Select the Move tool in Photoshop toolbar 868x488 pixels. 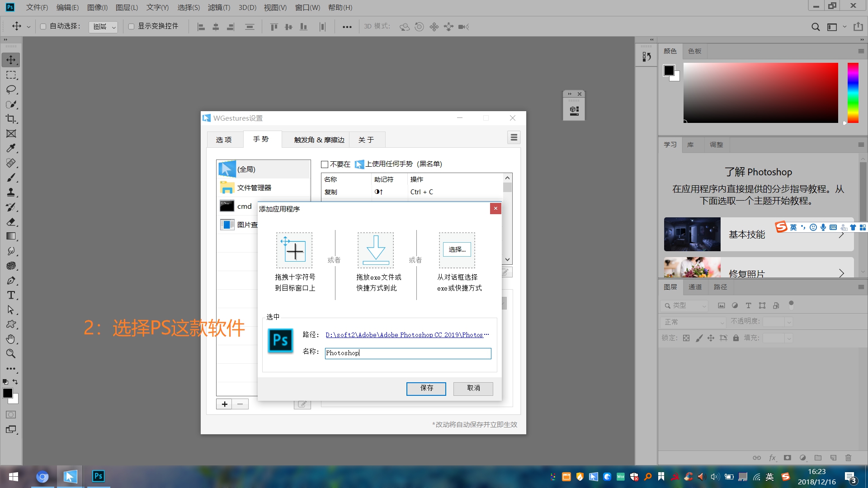click(11, 60)
